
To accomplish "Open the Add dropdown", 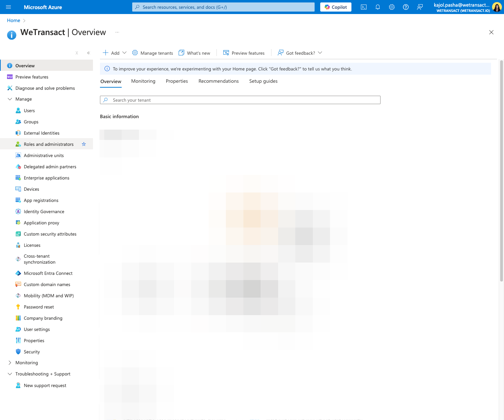I will tap(115, 53).
